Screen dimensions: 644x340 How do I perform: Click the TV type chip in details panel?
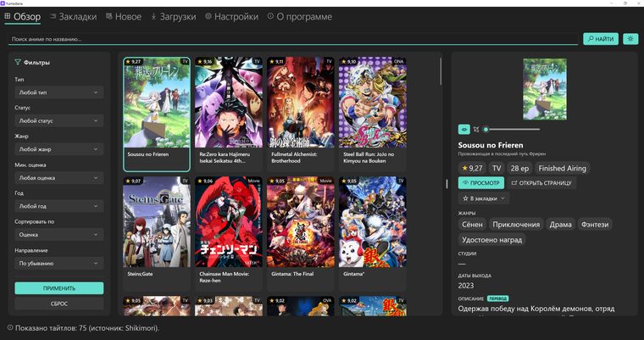(497, 168)
